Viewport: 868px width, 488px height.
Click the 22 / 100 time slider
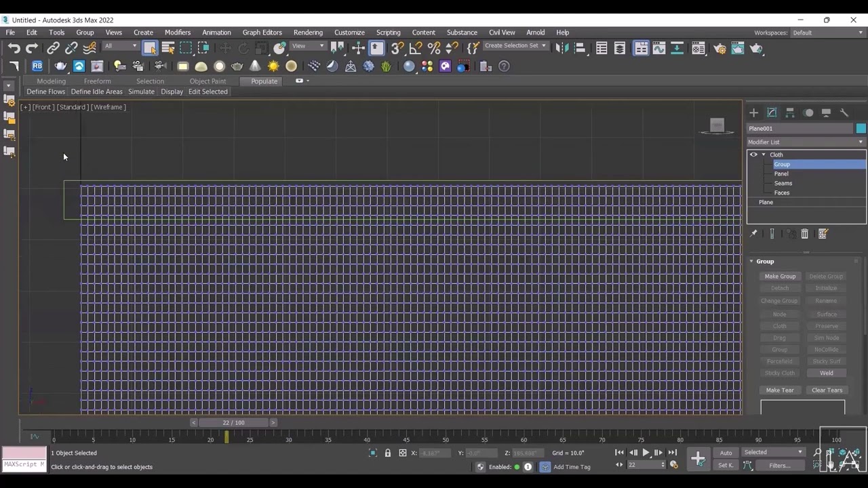click(x=233, y=423)
